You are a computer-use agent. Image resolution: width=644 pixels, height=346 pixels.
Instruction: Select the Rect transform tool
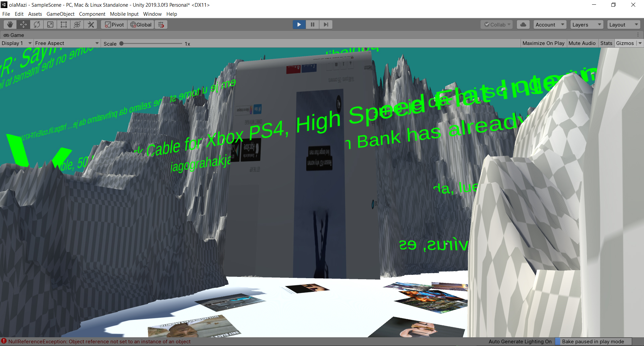(64, 24)
